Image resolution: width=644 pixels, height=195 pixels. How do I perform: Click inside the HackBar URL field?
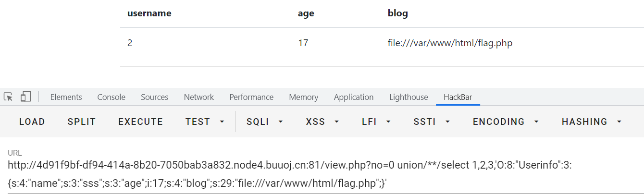point(288,174)
